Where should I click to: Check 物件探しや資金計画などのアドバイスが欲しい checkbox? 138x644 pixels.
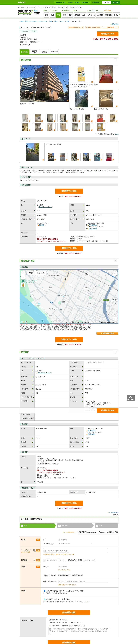pyautogui.click(x=50, y=623)
